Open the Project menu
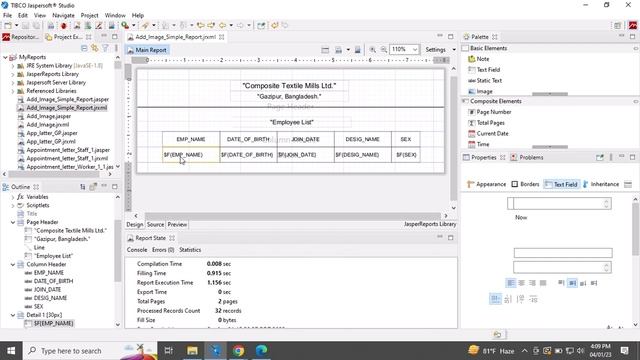 tap(89, 15)
